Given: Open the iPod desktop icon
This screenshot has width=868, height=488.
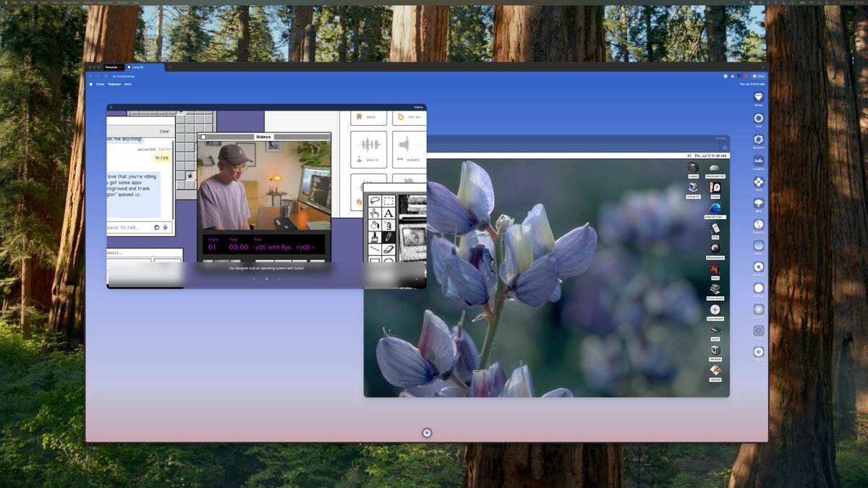Looking at the screenshot, I should coord(715,228).
